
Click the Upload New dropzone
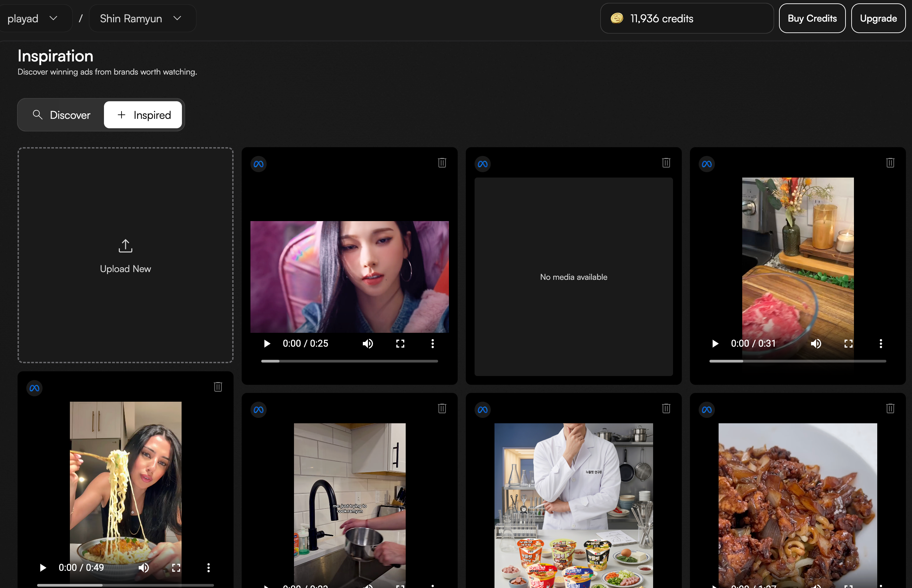(125, 255)
